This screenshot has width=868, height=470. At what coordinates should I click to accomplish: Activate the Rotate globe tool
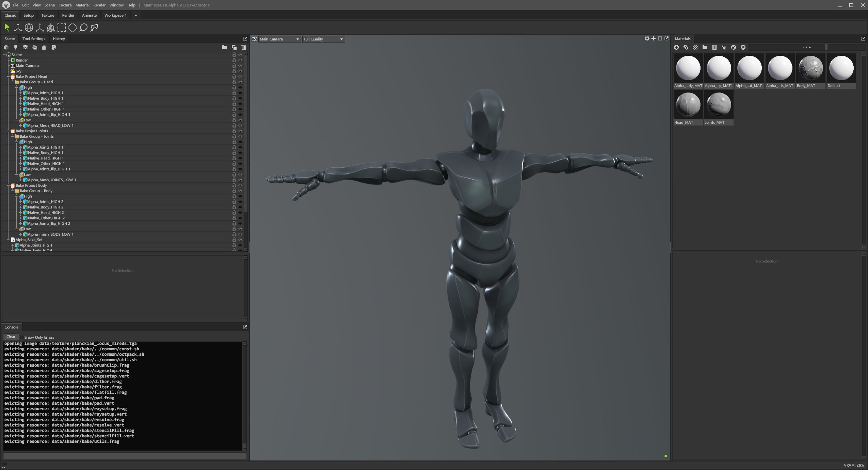pos(29,28)
